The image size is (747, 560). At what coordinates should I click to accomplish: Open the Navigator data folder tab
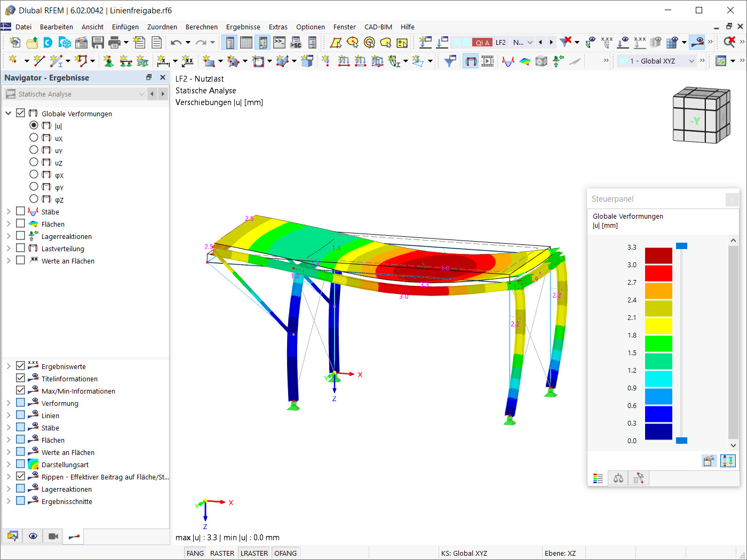pyautogui.click(x=13, y=536)
